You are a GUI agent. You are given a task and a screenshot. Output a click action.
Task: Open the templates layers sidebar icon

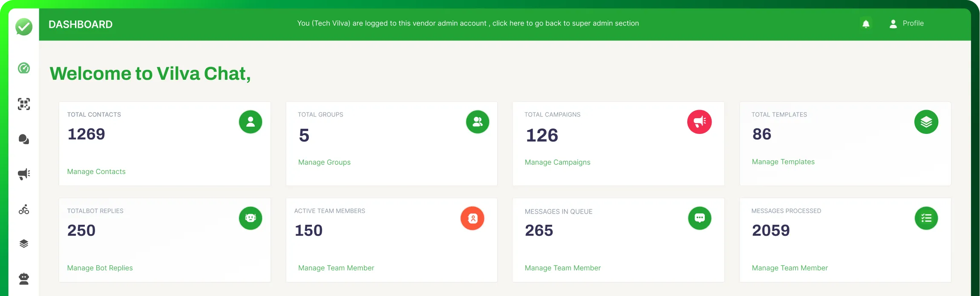[x=24, y=244]
